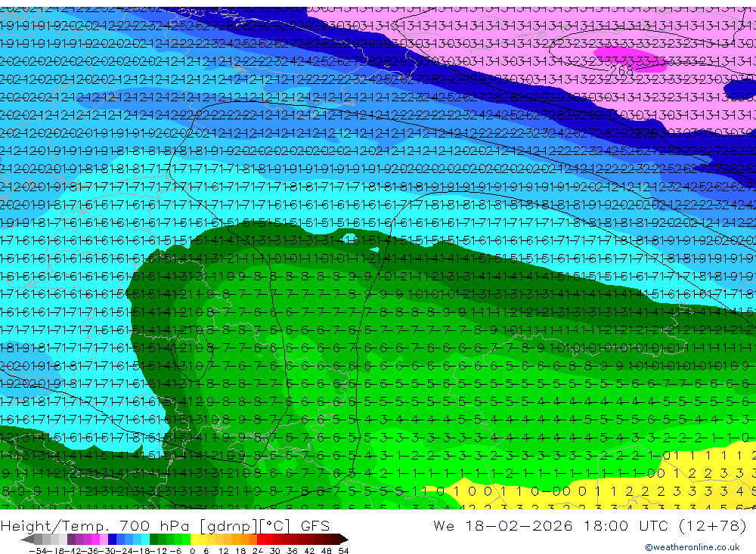The image size is (756, 554).
Task: Click the gray left arrow of color scale
Action: coord(27,539)
